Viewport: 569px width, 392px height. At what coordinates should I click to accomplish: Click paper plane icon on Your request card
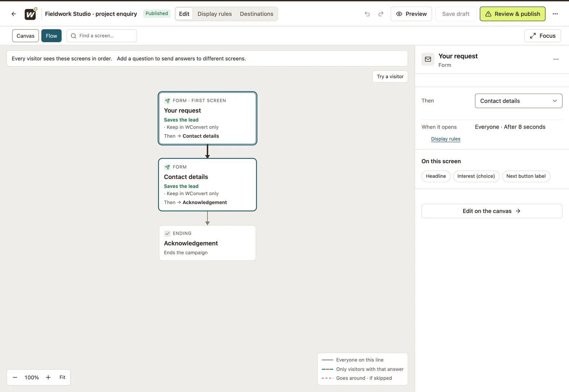[167, 101]
